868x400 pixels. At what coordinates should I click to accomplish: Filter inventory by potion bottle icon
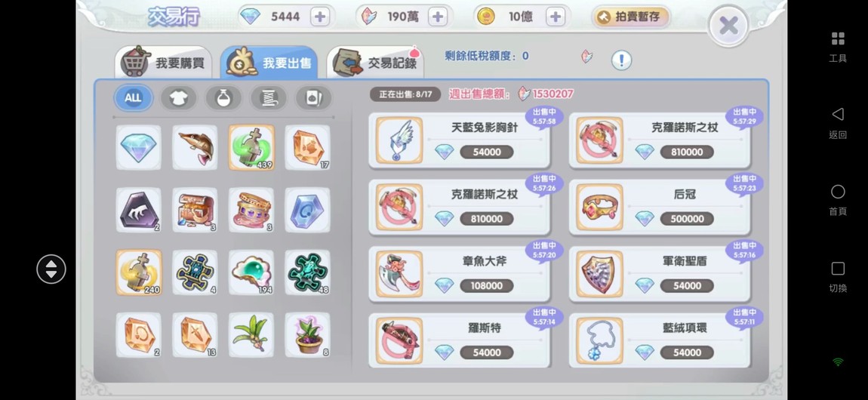(223, 98)
